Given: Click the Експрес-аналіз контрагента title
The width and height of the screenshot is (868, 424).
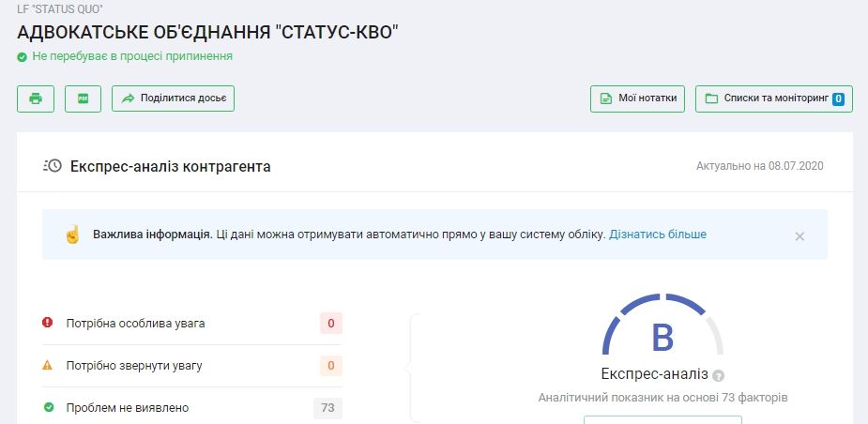Looking at the screenshot, I should [171, 166].
